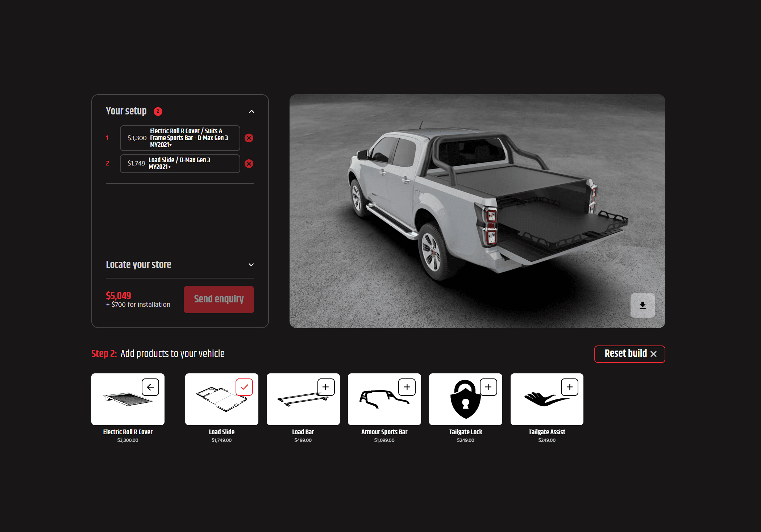Screen dimensions: 761x532
Task: Click the 3D truck preview image
Action: click(x=477, y=211)
